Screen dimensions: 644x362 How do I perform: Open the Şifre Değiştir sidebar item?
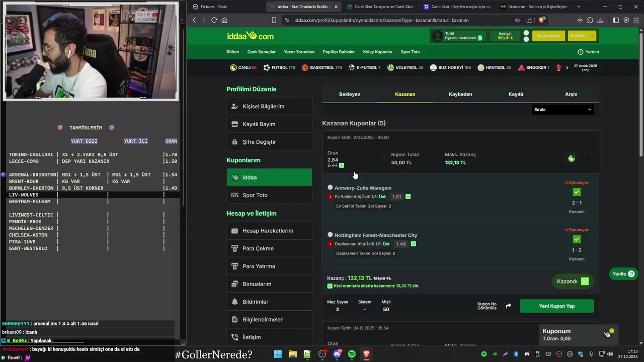tap(269, 142)
